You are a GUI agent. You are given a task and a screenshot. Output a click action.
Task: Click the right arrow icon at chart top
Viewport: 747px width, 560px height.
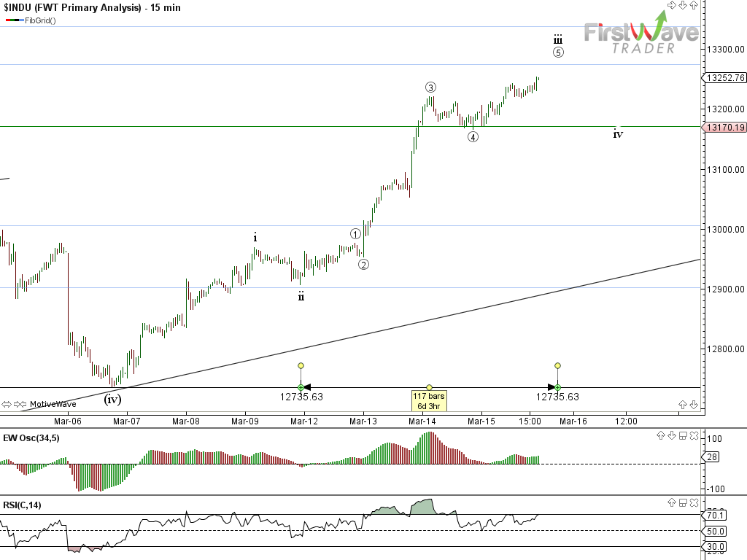[673, 5]
